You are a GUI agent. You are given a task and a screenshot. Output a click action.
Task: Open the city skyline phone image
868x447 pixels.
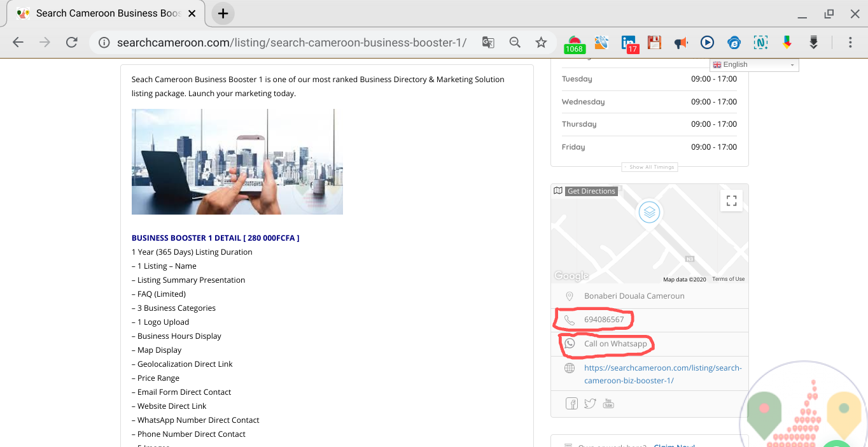click(237, 162)
